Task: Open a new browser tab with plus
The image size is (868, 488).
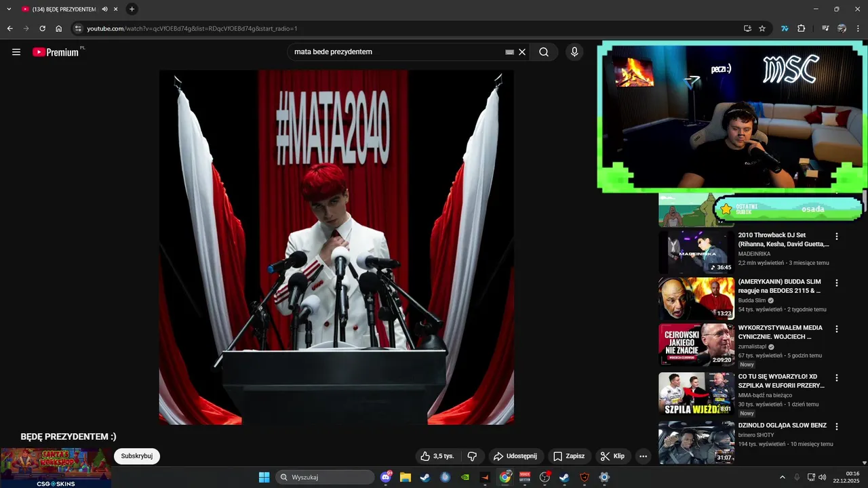Action: 132,9
